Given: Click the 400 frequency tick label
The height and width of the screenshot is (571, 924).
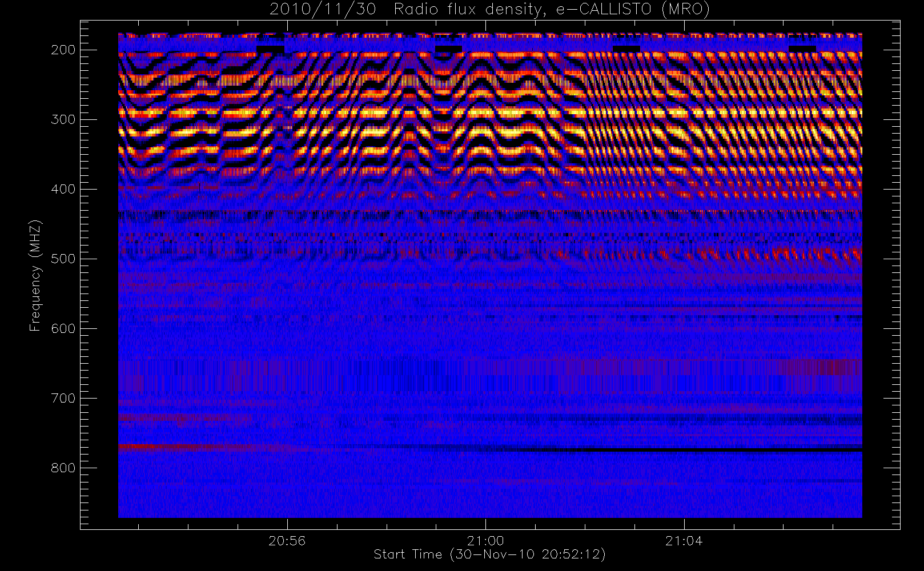Looking at the screenshot, I should 63,189.
